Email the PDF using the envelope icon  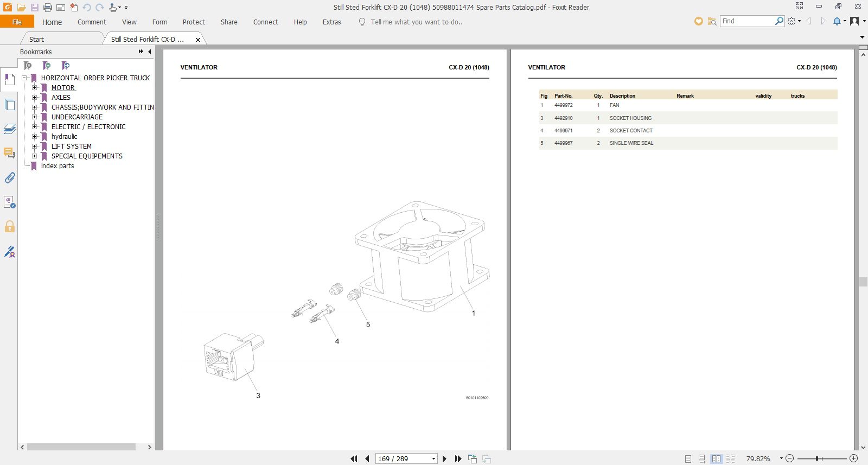tap(60, 8)
